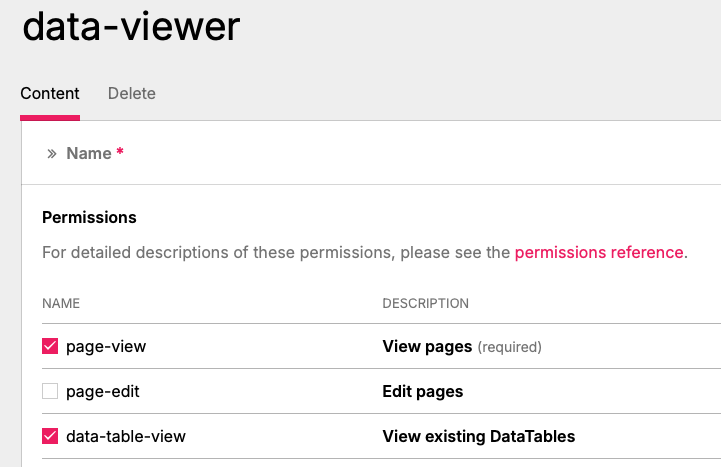Enable the page-edit permission checkbox
Viewport: 721px width, 467px height.
[x=50, y=391]
